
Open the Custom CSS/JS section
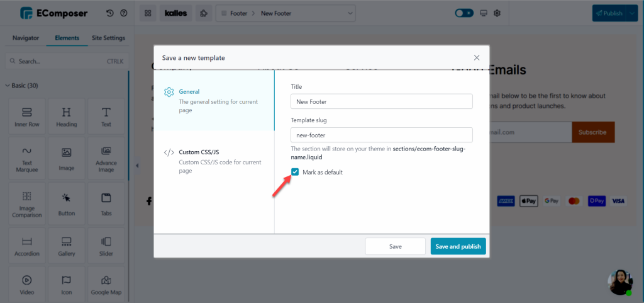coord(214,161)
